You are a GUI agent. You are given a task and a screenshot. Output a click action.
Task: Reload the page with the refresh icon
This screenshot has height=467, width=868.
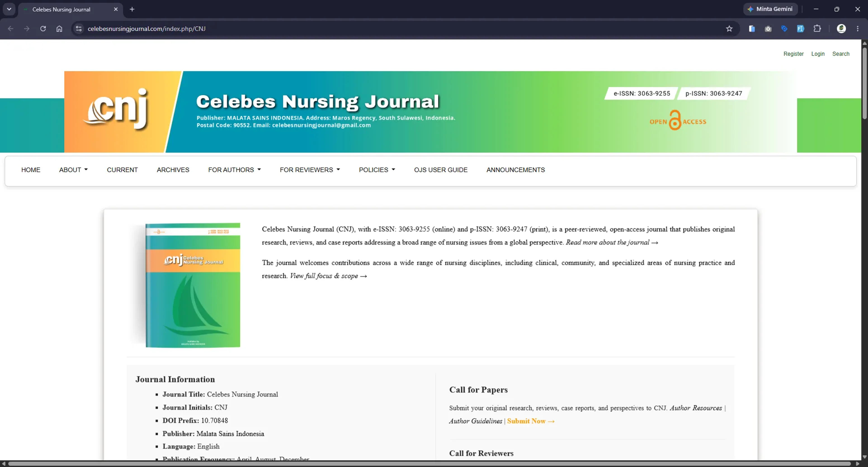pos(43,29)
